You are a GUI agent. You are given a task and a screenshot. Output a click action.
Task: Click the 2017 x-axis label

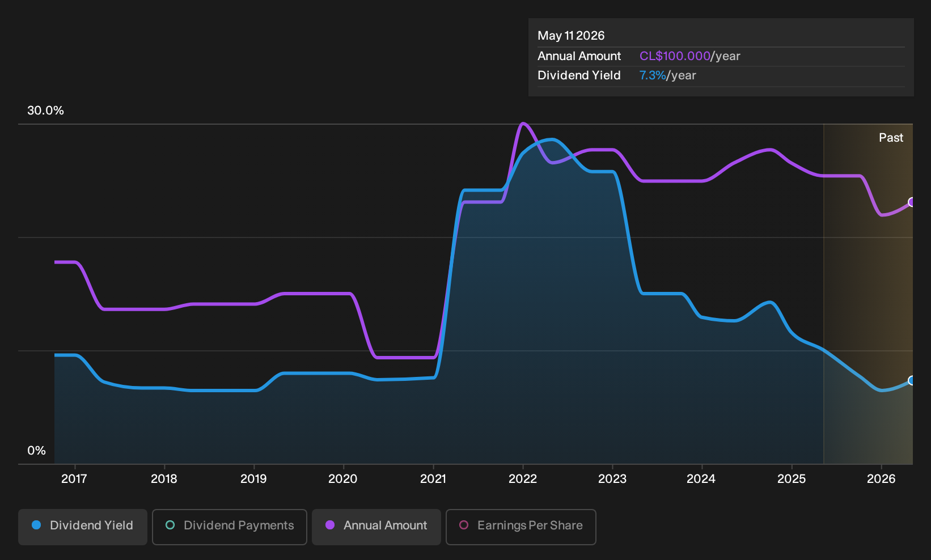click(x=74, y=479)
